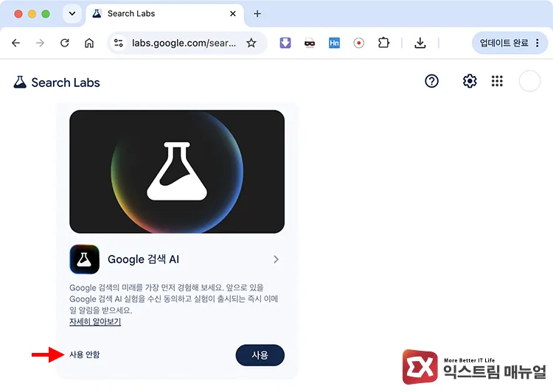Bookmark this page with the star icon
553x392 pixels.
coord(251,43)
